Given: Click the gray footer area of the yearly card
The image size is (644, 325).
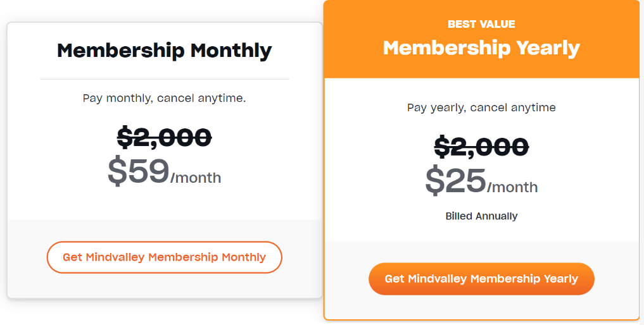Looking at the screenshot, I should point(481,280).
